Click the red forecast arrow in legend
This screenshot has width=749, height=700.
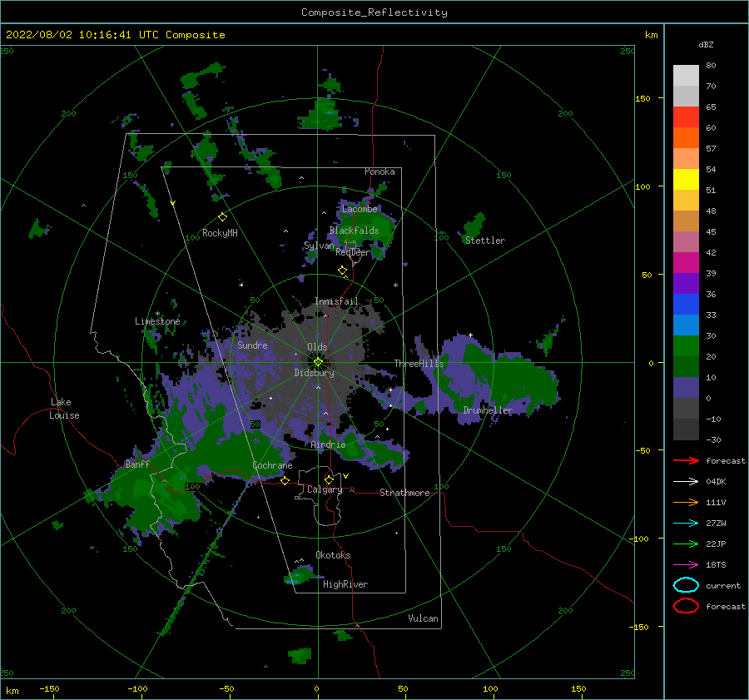coord(686,460)
